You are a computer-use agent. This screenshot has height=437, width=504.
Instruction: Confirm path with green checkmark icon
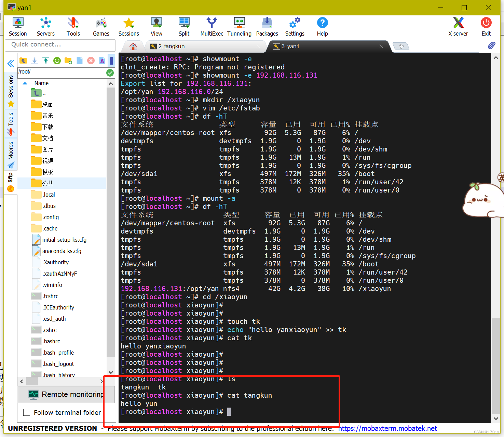pos(110,72)
